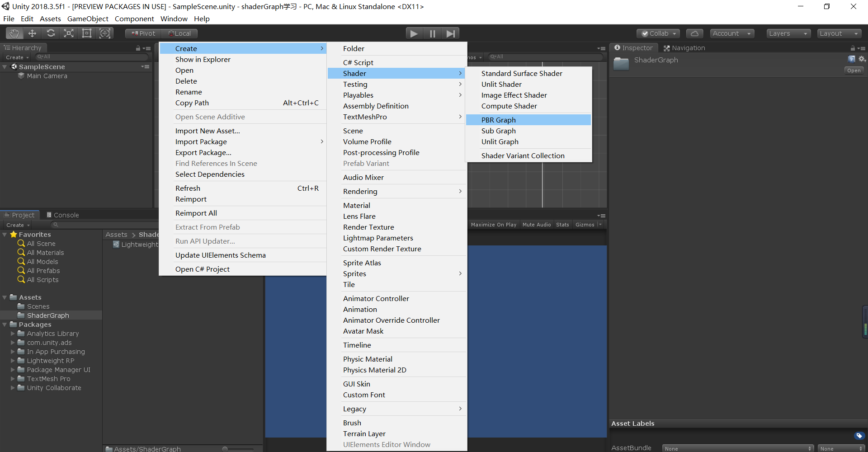Toggle Mute Audio in Game view
The image size is (868, 452).
[x=537, y=225]
